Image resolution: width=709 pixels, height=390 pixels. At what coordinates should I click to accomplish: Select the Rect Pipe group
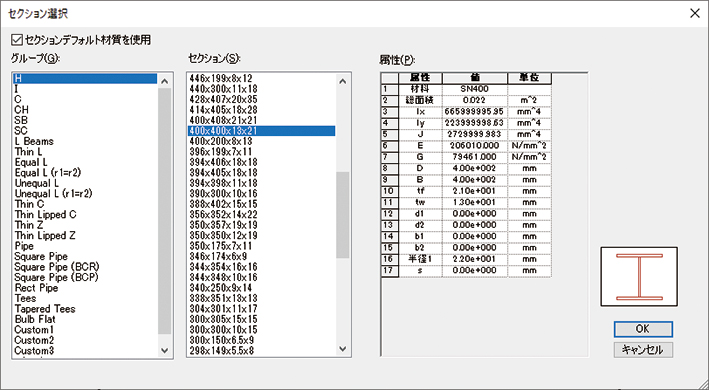coord(85,287)
